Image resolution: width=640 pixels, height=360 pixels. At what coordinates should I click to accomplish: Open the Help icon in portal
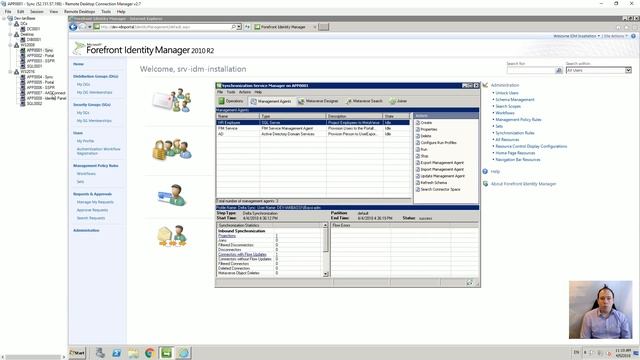(485, 171)
